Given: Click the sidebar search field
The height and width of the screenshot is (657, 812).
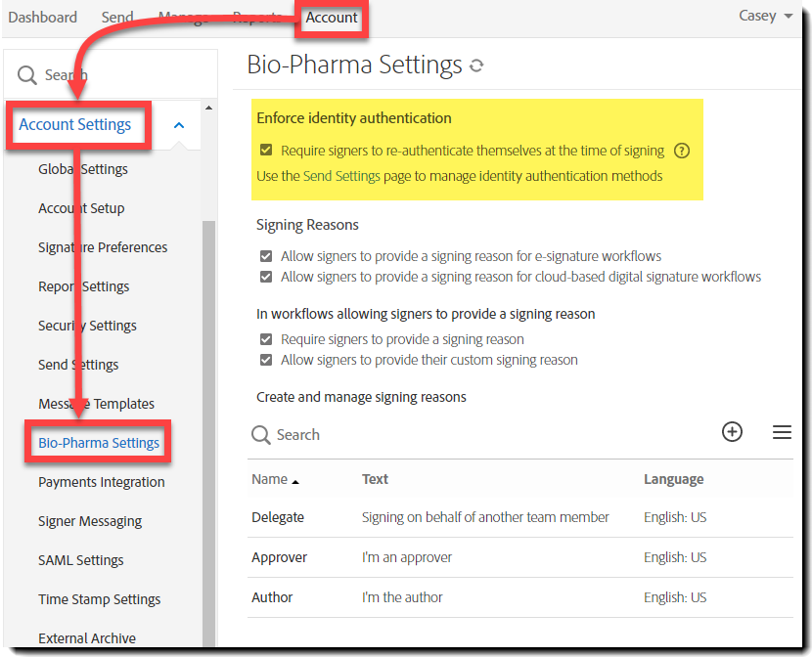Looking at the screenshot, I should [x=111, y=75].
